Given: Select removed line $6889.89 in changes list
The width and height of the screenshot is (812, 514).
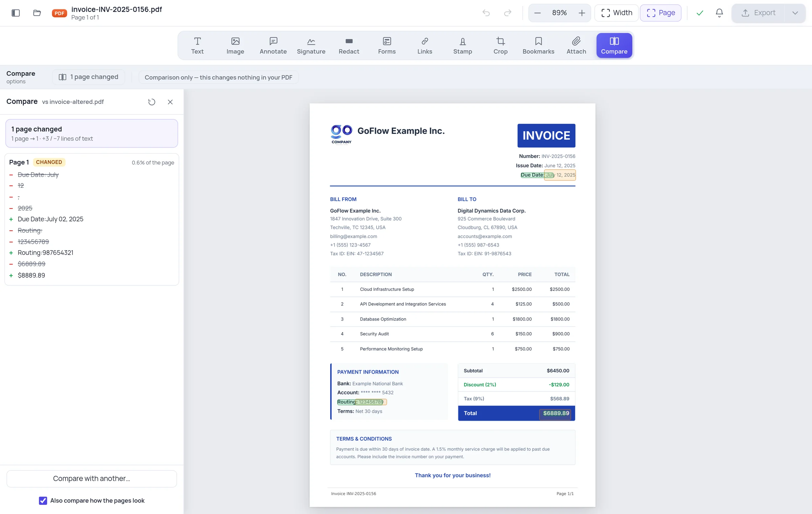Looking at the screenshot, I should coord(31,264).
